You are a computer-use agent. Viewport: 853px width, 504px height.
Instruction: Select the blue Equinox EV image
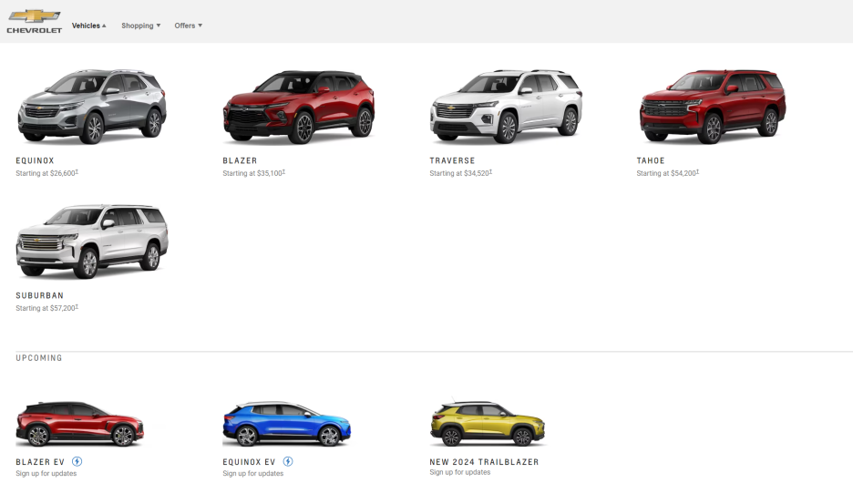tap(287, 424)
